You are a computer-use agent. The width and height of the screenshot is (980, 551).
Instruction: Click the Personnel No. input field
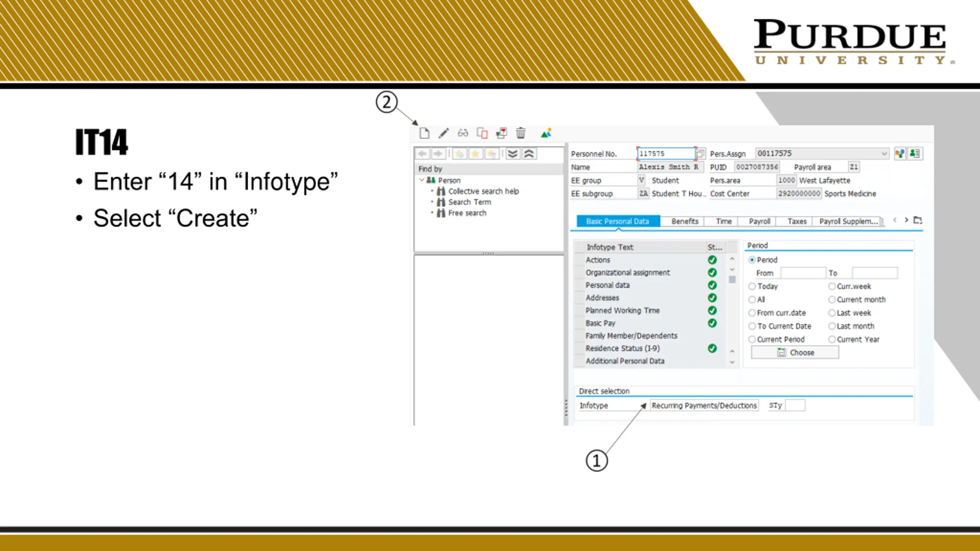pyautogui.click(x=666, y=154)
